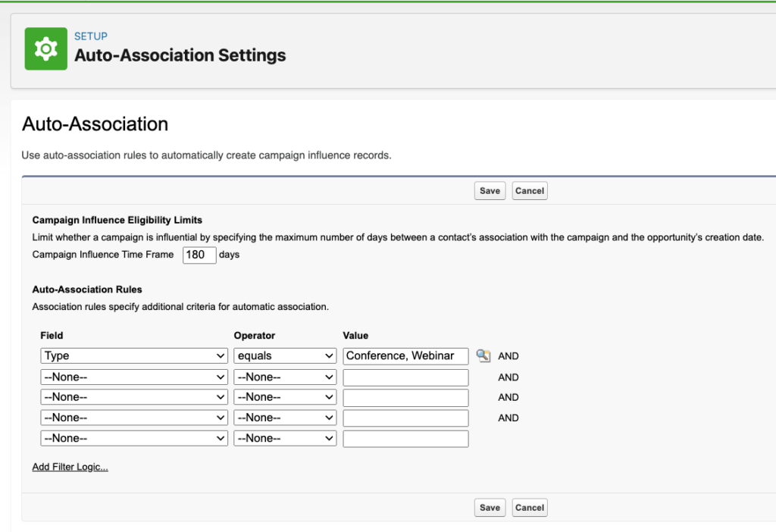The width and height of the screenshot is (776, 532).
Task: Open the third row Operator dropdown
Action: (x=285, y=397)
